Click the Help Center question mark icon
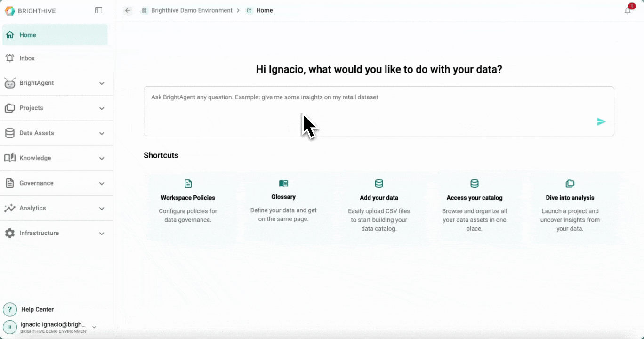The image size is (644, 339). pos(10,309)
